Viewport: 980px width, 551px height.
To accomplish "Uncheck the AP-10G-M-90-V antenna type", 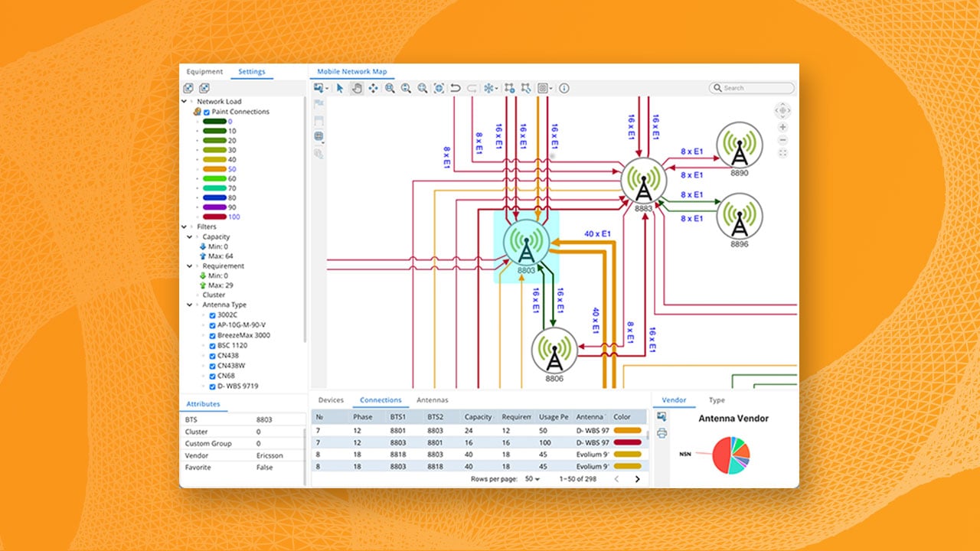I will point(214,325).
